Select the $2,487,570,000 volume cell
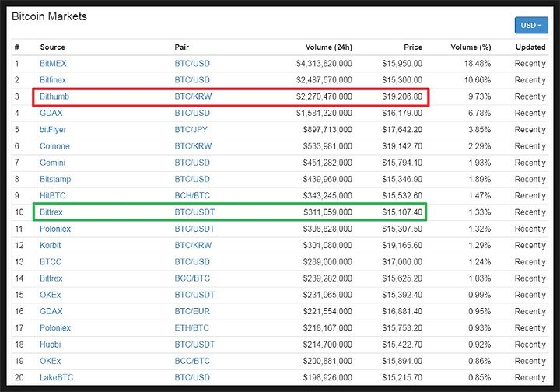This screenshot has width=560, height=392. click(324, 80)
